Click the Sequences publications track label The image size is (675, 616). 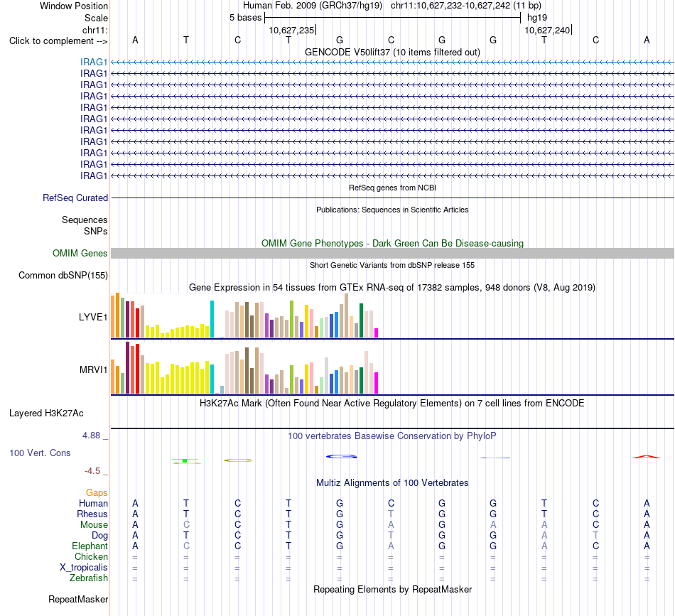pyautogui.click(x=85, y=220)
